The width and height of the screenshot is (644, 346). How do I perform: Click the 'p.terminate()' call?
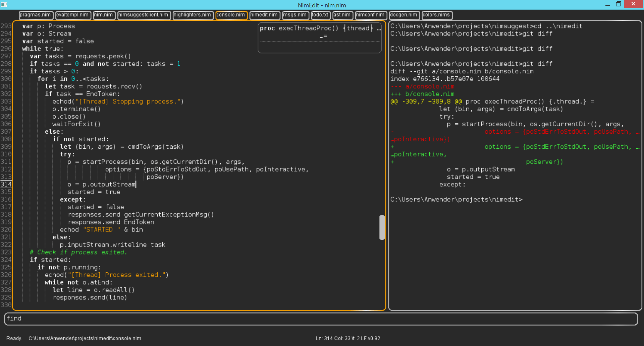pyautogui.click(x=76, y=109)
